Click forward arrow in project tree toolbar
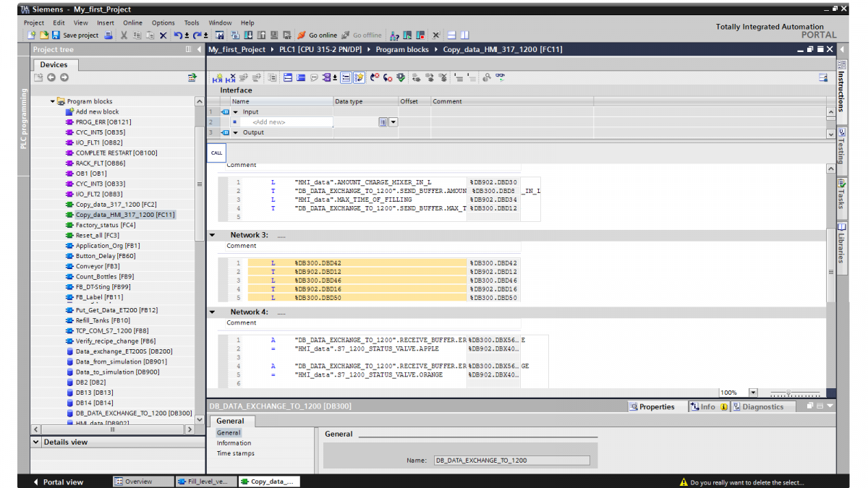 point(64,77)
